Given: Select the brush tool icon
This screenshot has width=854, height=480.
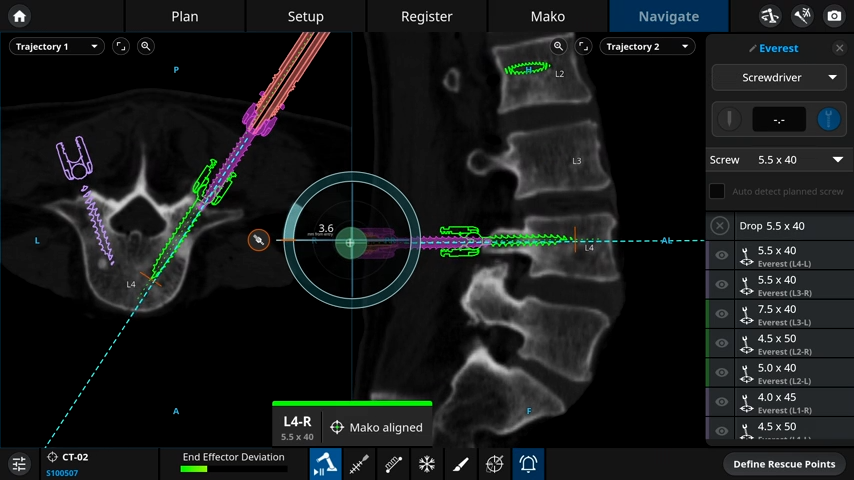Looking at the screenshot, I should (461, 464).
